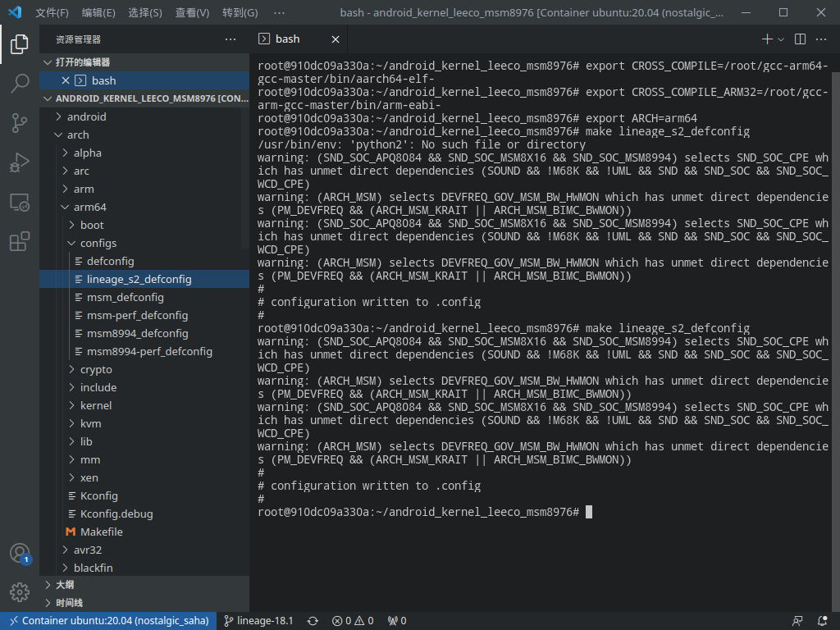This screenshot has width=840, height=630.
Task: Open the Source Control view
Action: point(20,122)
